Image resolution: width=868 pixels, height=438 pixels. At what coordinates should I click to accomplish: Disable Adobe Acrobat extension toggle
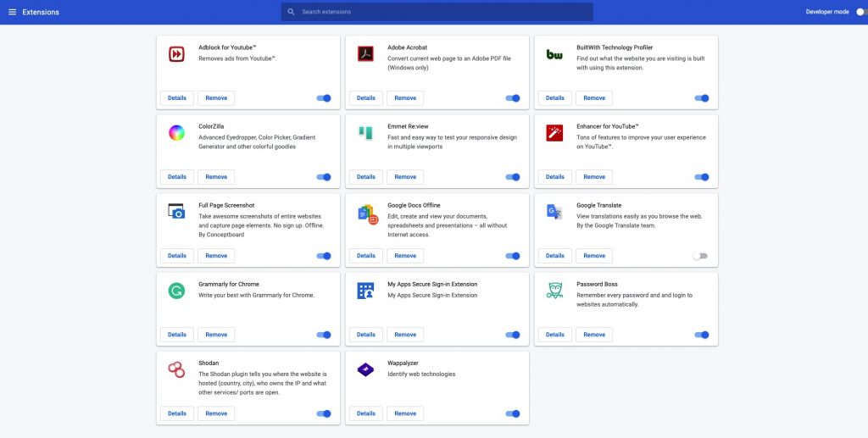click(513, 98)
